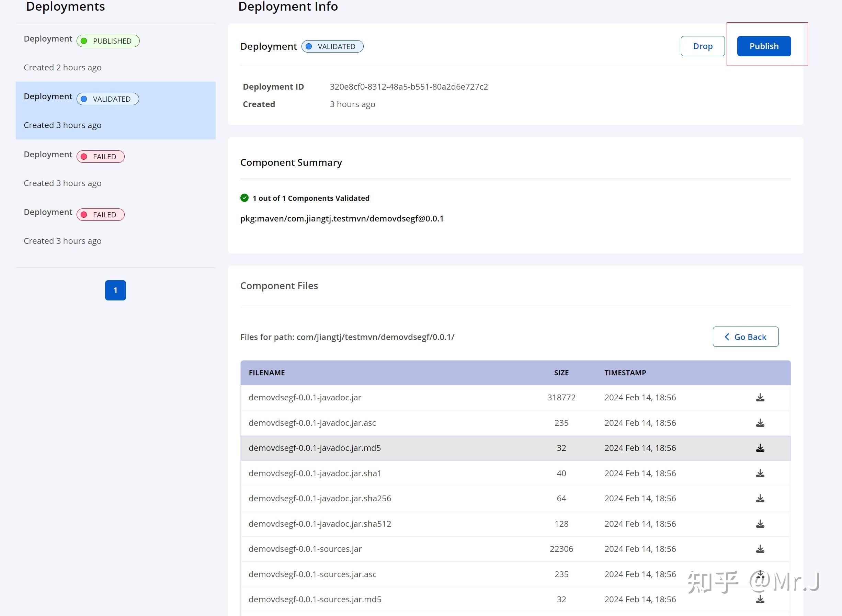Download the javadoc.jar.md5 file
842x616 pixels.
(x=760, y=448)
